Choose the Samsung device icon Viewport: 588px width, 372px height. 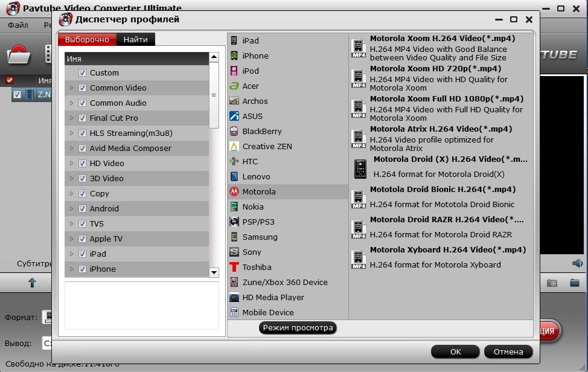[234, 237]
